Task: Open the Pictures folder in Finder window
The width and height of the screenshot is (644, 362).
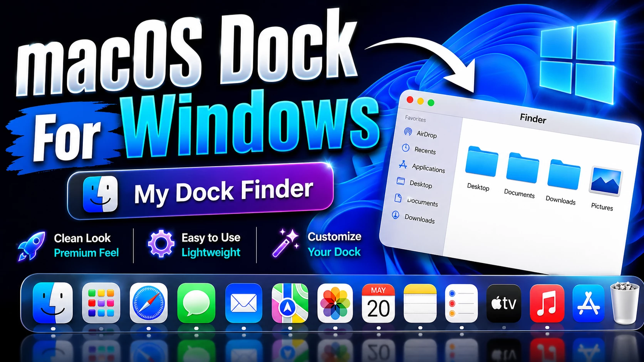Action: click(604, 189)
